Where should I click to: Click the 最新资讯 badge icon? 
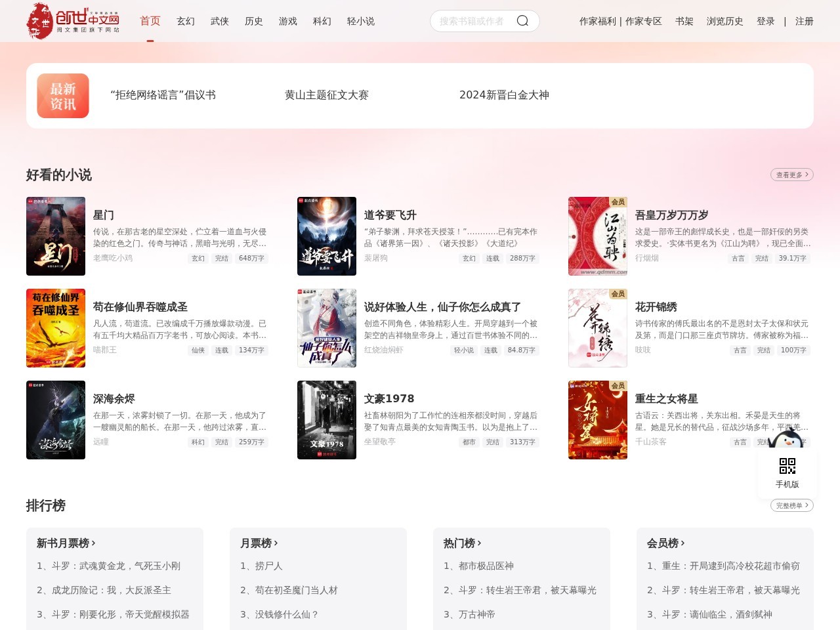coord(62,95)
